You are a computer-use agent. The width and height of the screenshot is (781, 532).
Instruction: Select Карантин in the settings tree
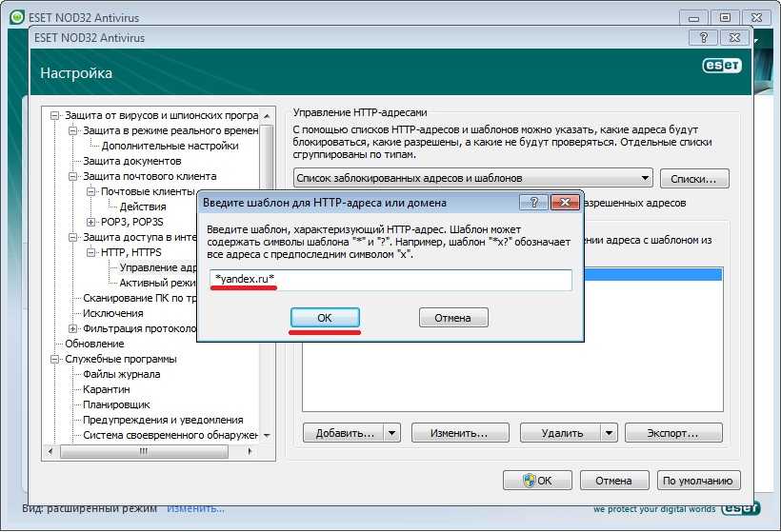(x=106, y=389)
